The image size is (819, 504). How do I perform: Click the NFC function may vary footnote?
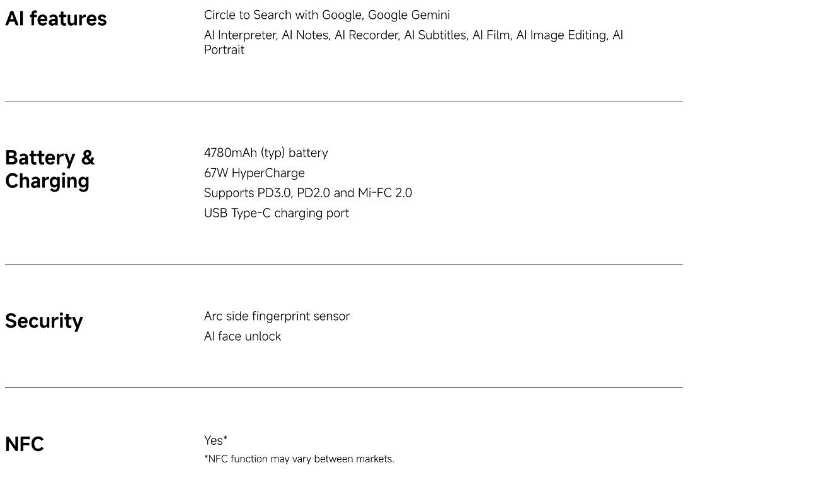[x=299, y=459]
